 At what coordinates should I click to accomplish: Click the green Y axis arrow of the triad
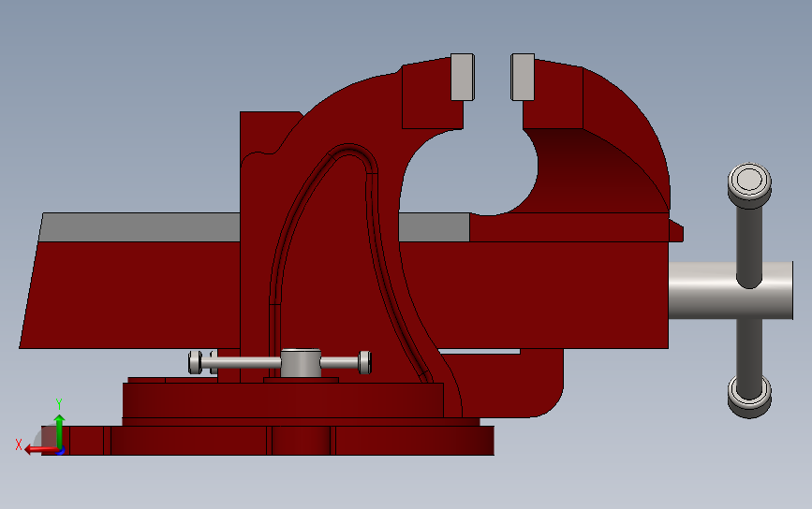[x=59, y=430]
